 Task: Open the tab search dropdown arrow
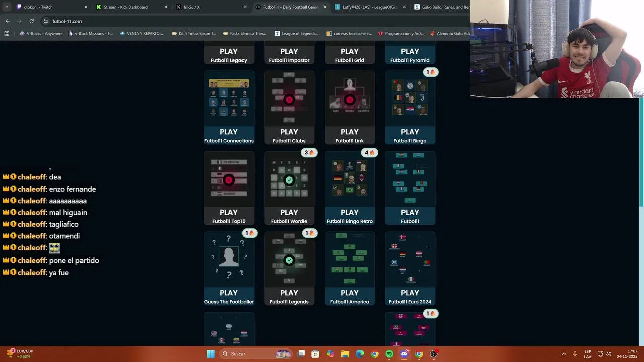pos(7,7)
